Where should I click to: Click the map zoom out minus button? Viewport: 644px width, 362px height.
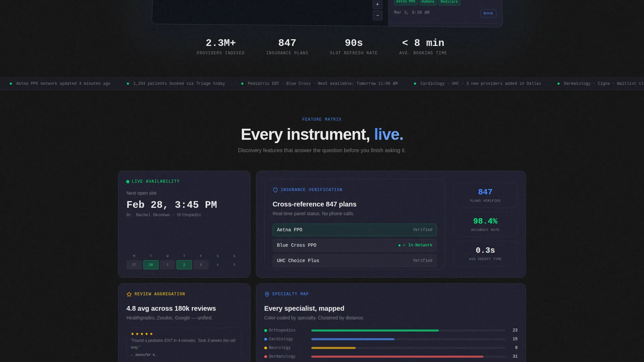[377, 15]
